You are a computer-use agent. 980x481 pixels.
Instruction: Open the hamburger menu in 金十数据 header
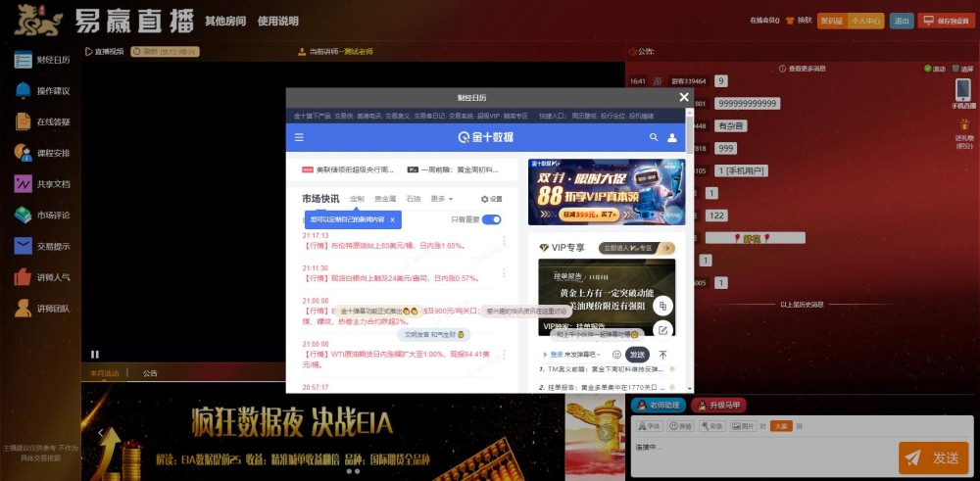click(x=299, y=137)
